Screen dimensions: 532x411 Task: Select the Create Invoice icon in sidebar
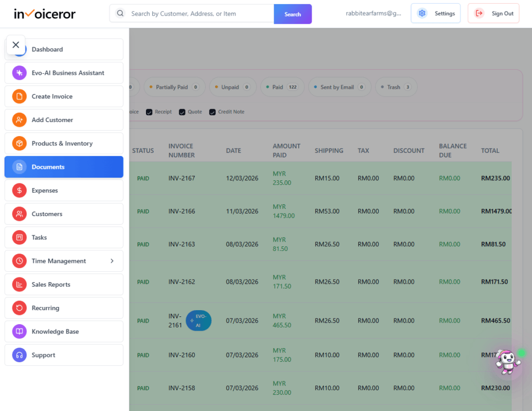click(x=19, y=96)
